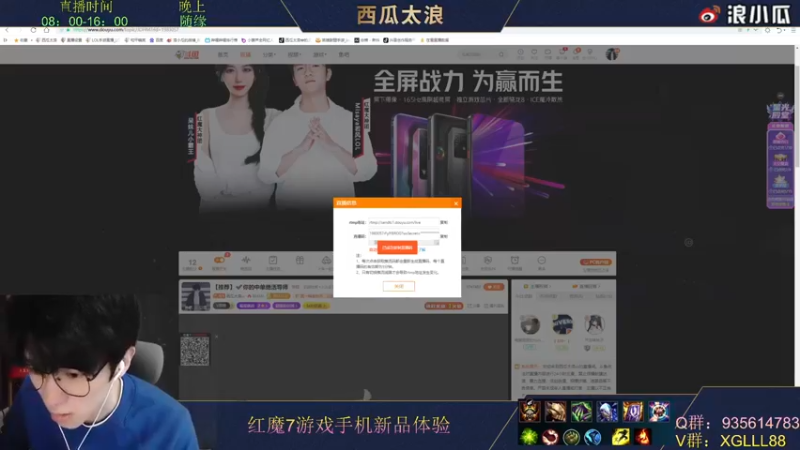Click the orange PC client button
The image size is (800, 450).
(595, 262)
